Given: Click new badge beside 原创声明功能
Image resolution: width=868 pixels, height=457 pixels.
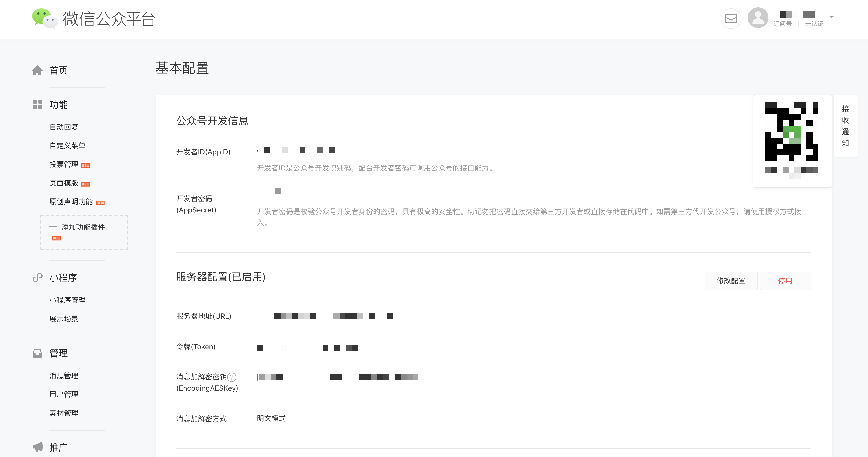Looking at the screenshot, I should [x=100, y=203].
